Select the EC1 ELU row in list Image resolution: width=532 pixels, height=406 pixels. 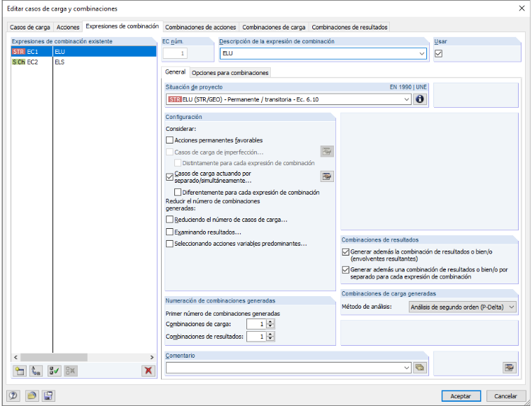(84, 52)
